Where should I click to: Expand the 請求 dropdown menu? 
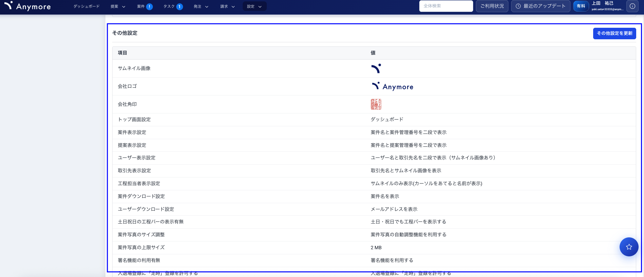pyautogui.click(x=227, y=6)
